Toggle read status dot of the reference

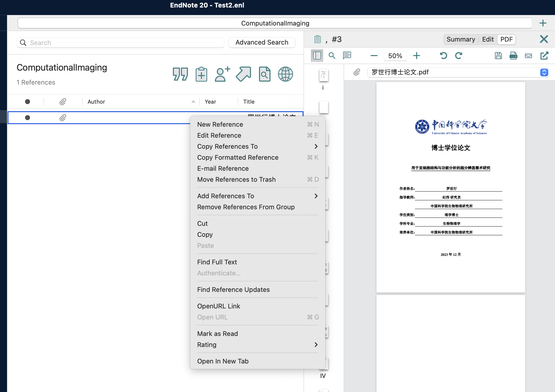click(28, 118)
